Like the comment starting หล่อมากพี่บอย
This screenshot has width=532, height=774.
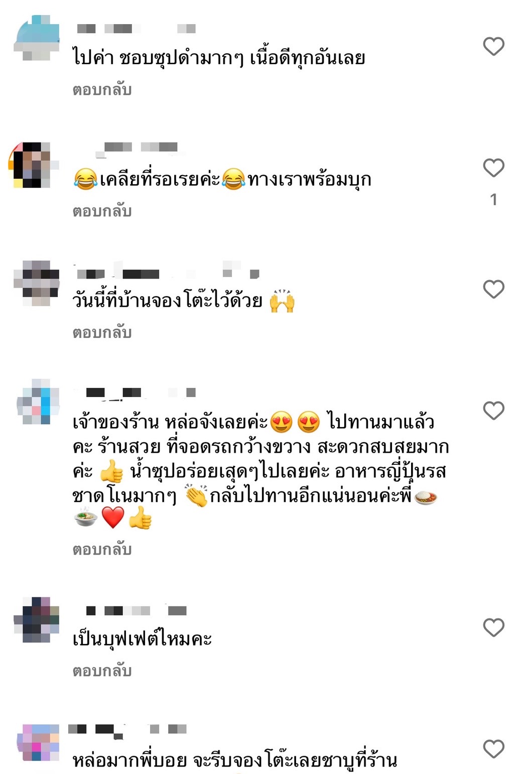pos(493,749)
